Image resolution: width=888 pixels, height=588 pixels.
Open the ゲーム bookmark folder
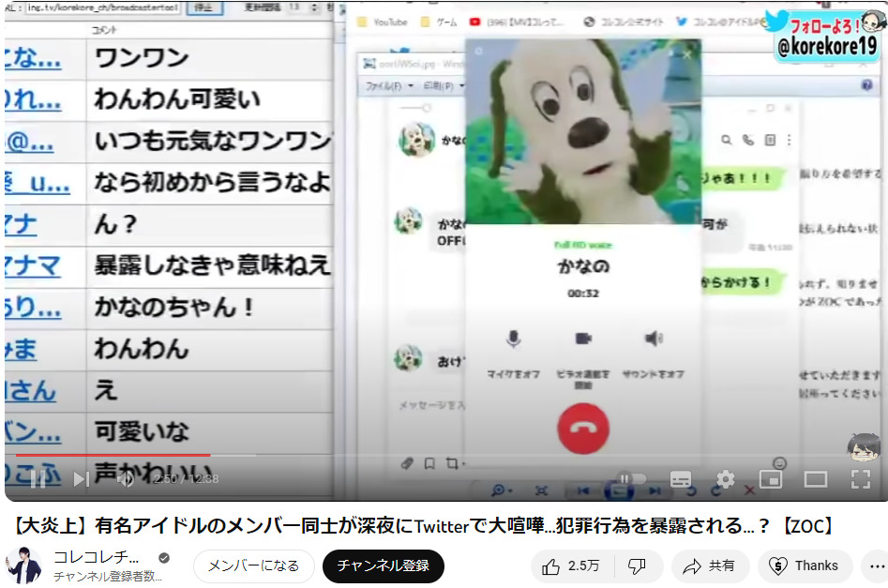pos(440,23)
